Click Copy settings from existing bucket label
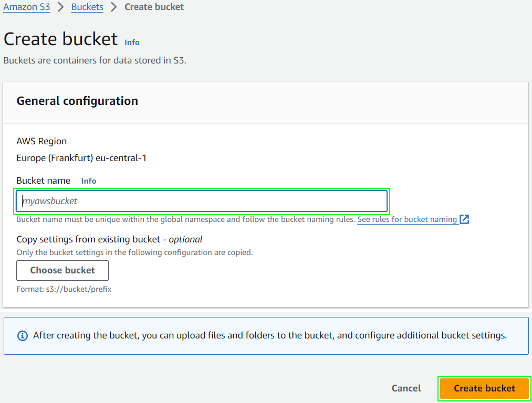 pos(109,239)
